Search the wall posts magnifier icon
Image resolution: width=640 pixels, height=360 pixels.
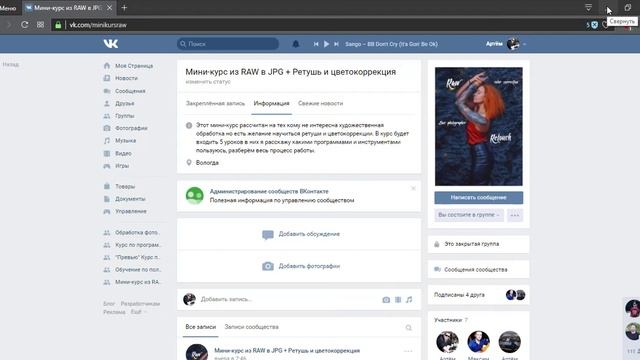[x=409, y=327]
